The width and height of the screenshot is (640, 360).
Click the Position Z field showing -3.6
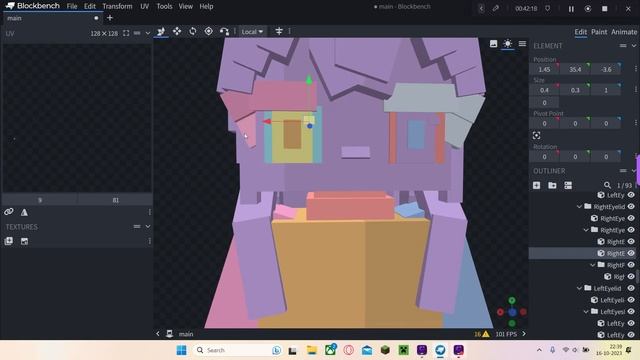pos(606,69)
